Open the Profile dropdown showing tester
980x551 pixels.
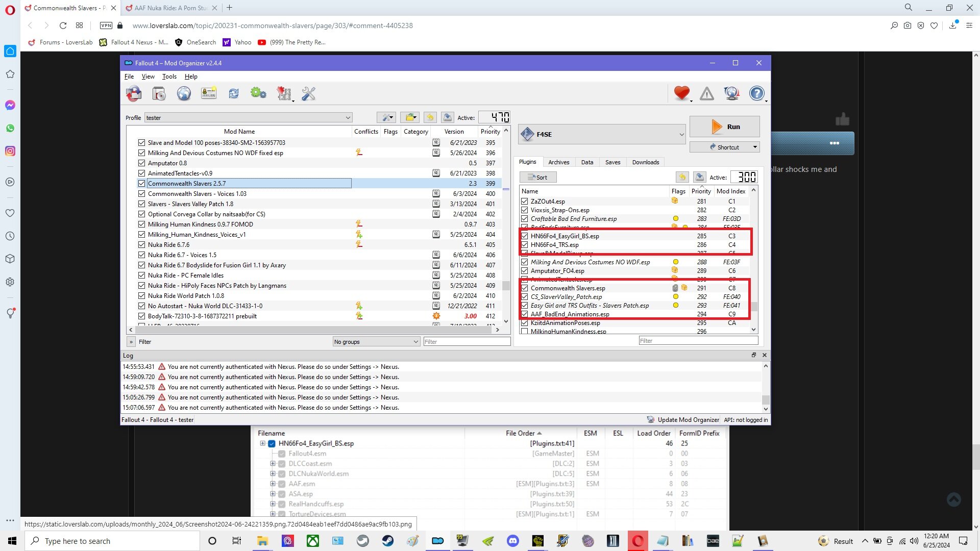tap(249, 118)
